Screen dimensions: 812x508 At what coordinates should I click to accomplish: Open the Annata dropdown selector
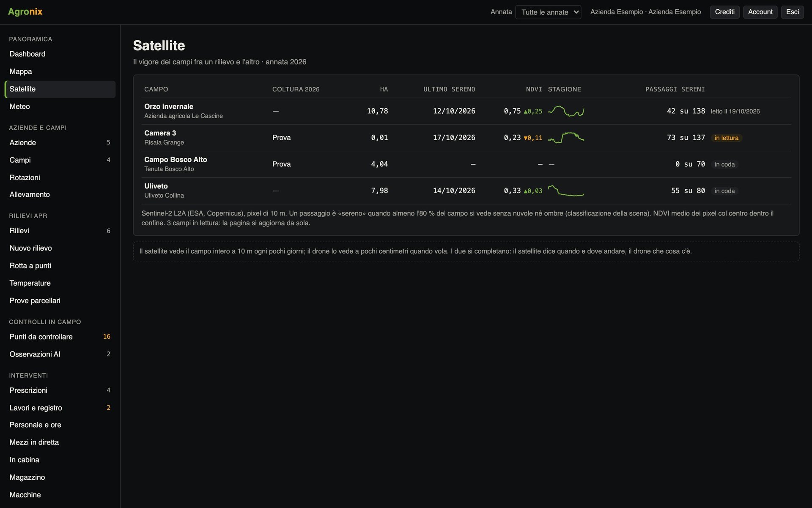click(x=548, y=12)
